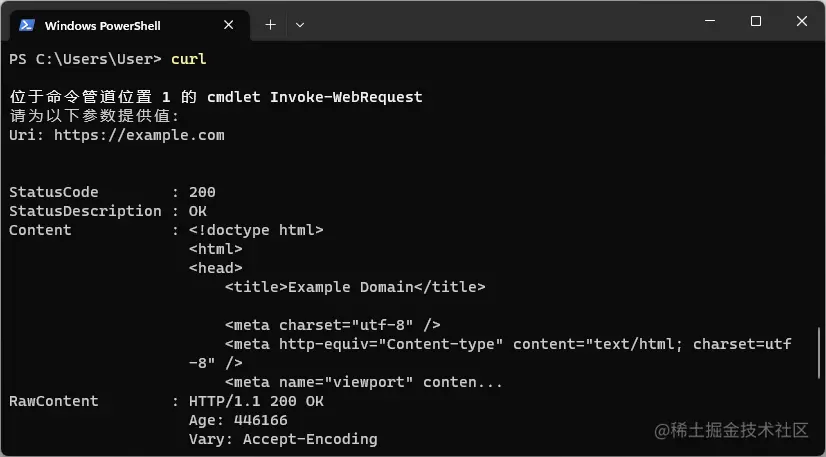Viewport: 826px width, 457px height.
Task: Click the typed curl command
Action: (x=188, y=59)
